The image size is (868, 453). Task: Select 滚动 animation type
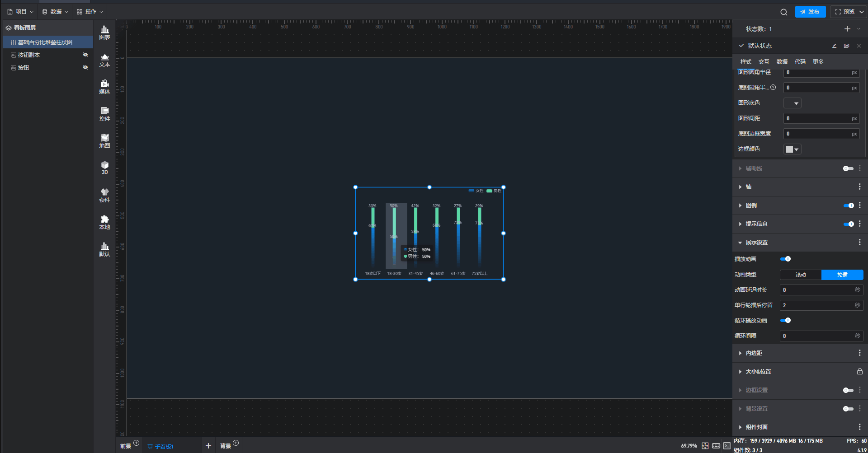(801, 275)
